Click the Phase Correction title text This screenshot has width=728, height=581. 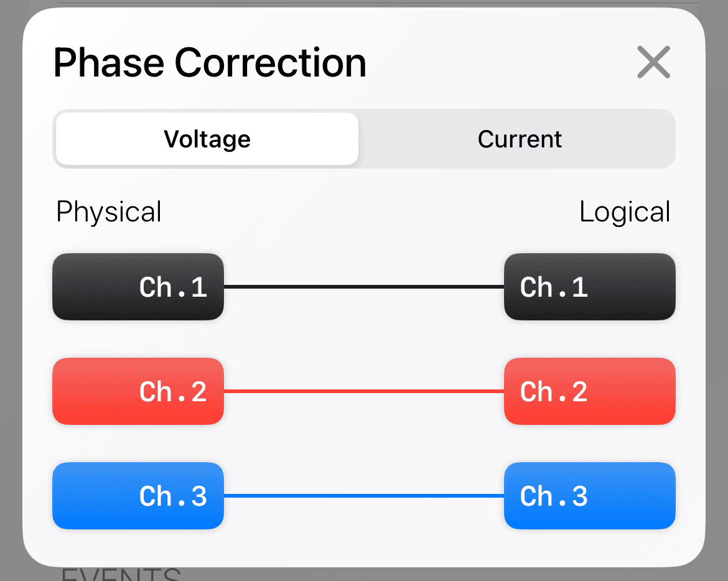210,62
